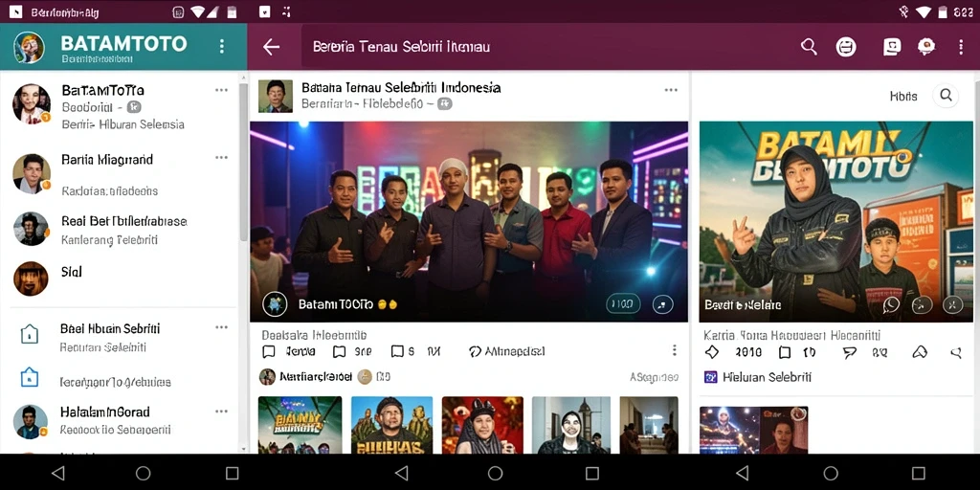Open search from the purple header magnifier
This screenshot has width=980, height=490.
click(x=809, y=46)
